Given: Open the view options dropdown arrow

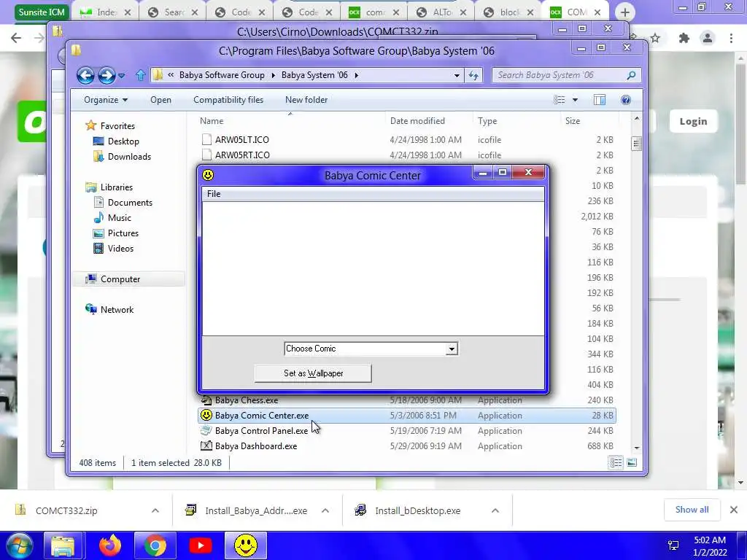Looking at the screenshot, I should click(x=575, y=100).
